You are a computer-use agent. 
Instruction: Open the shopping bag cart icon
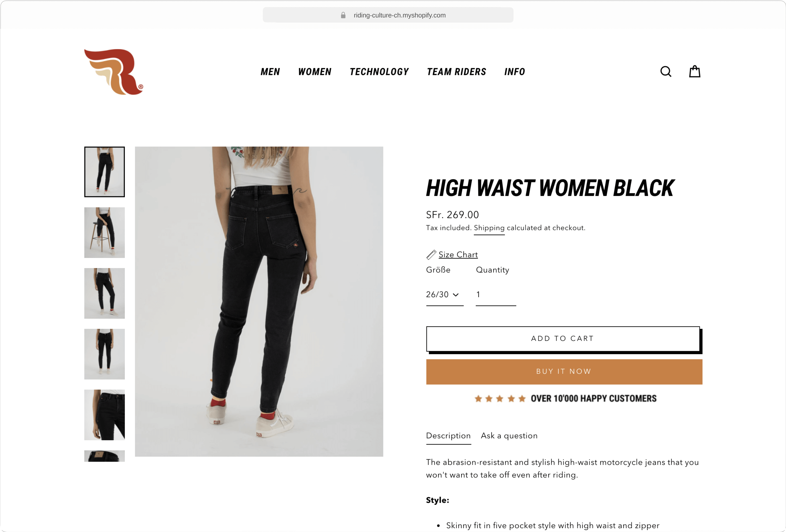(x=694, y=71)
